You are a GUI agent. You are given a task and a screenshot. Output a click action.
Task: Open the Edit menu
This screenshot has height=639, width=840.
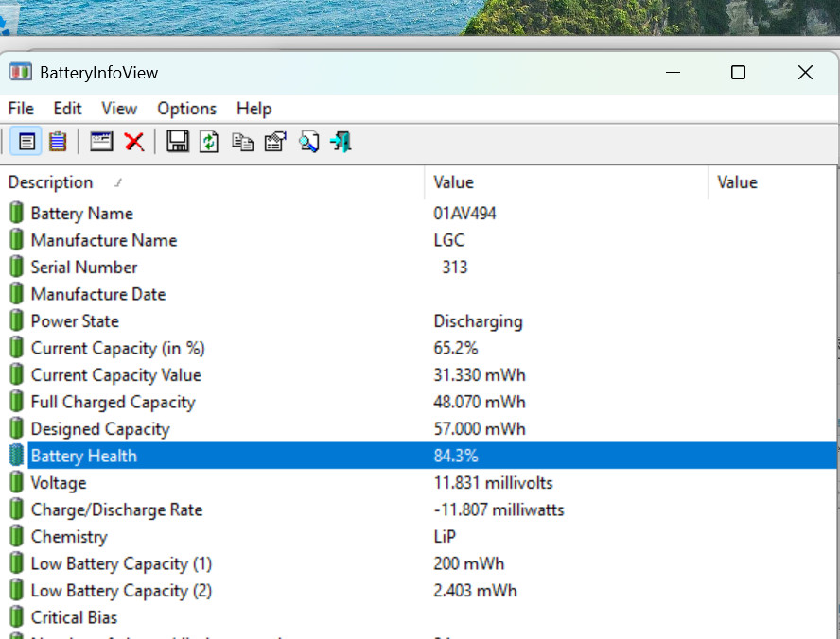[x=67, y=109]
